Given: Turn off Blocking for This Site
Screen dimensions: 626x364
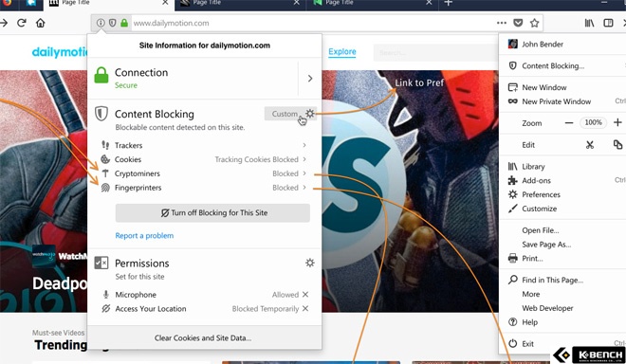Looking at the screenshot, I should click(x=212, y=212).
